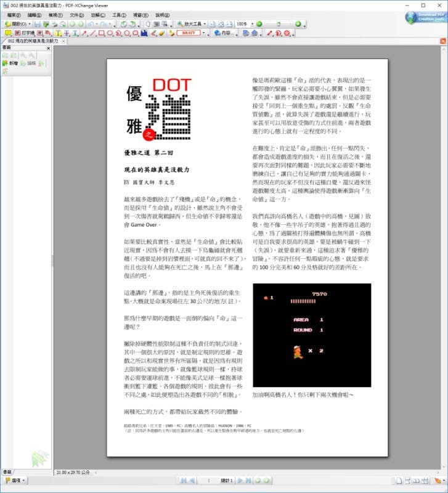Screen dimensions: 448x493
Task: Click the DRAFT stamp button
Action: (189, 33)
